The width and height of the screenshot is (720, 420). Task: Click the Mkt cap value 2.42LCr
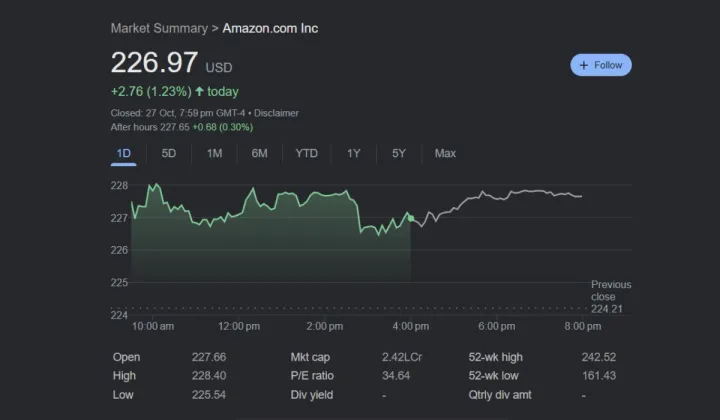point(402,357)
